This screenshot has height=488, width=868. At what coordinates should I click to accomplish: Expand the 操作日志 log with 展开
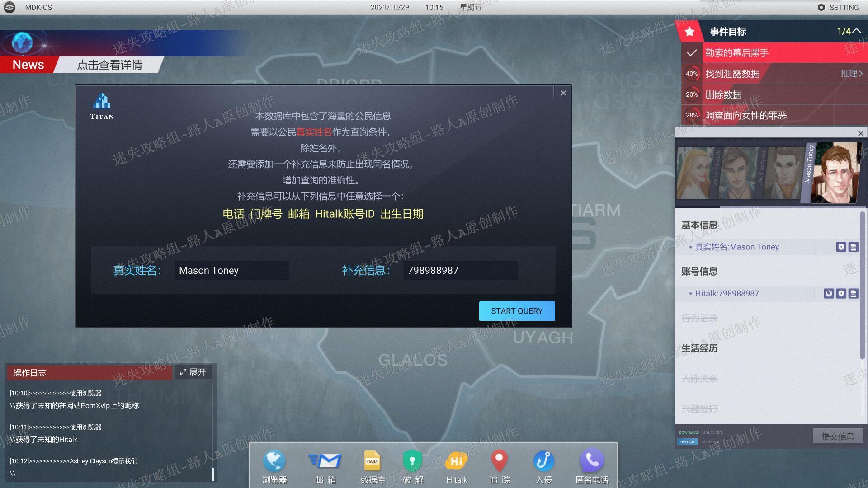(x=193, y=372)
